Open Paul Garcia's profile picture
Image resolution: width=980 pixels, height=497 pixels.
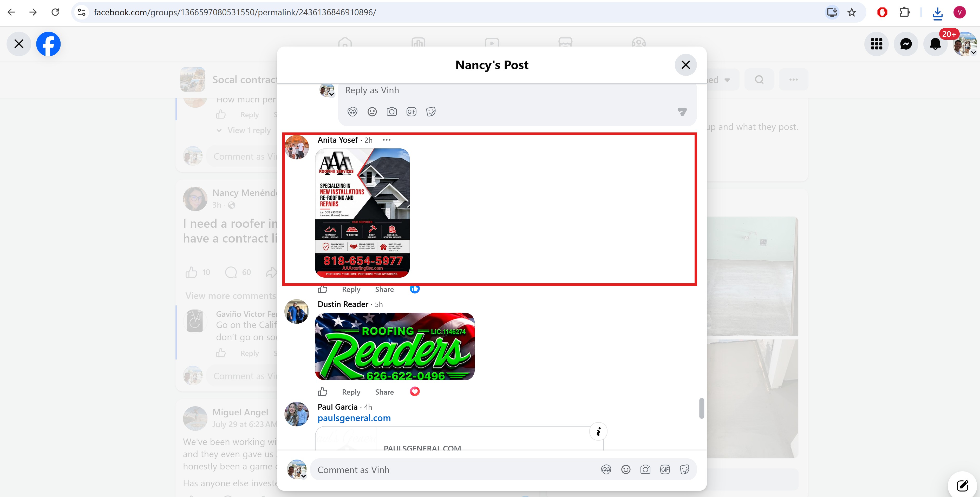click(x=297, y=414)
